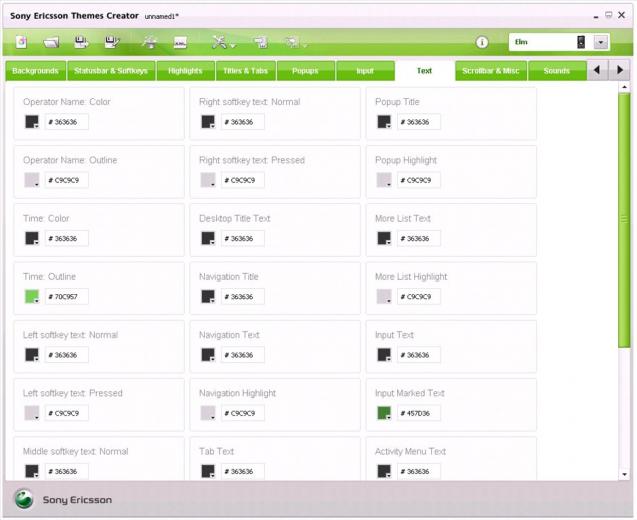
Task: Pick the Middle softkey text: Normal swatch
Action: coord(32,471)
